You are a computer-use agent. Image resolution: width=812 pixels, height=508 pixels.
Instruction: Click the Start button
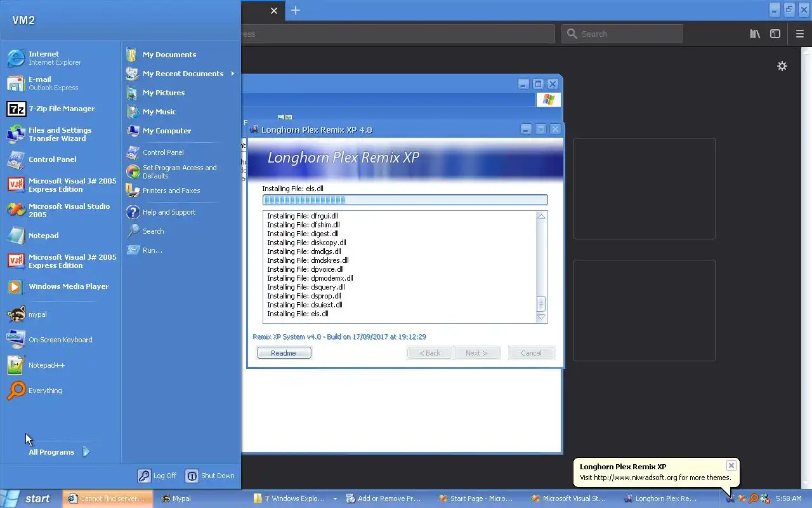(x=29, y=498)
